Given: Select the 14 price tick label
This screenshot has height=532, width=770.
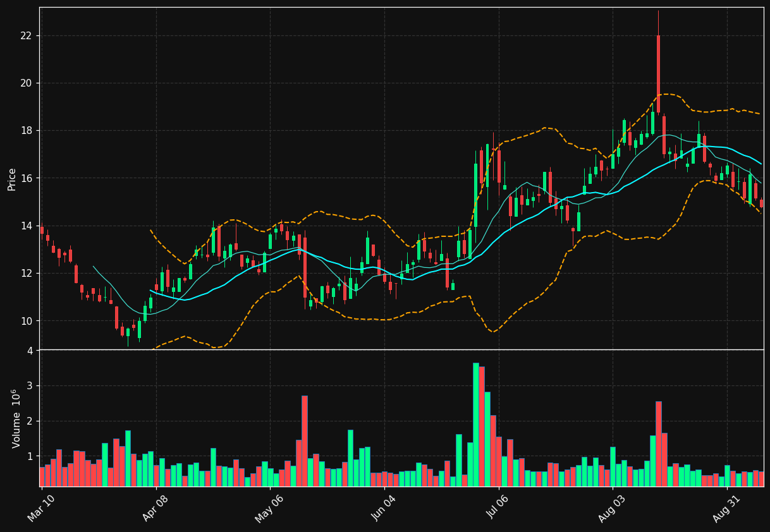Looking at the screenshot, I should tap(25, 226).
